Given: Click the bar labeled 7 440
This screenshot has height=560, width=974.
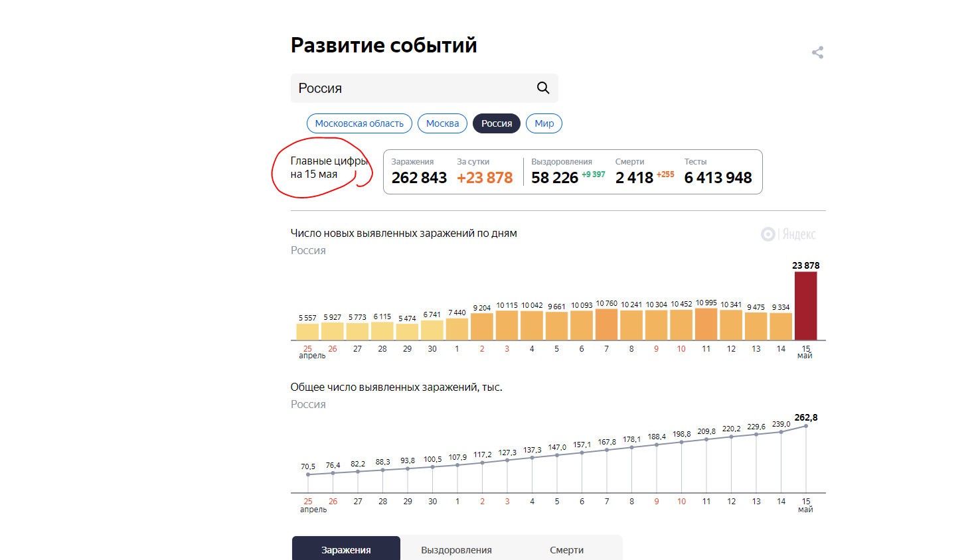Looking at the screenshot, I should pos(457,329).
